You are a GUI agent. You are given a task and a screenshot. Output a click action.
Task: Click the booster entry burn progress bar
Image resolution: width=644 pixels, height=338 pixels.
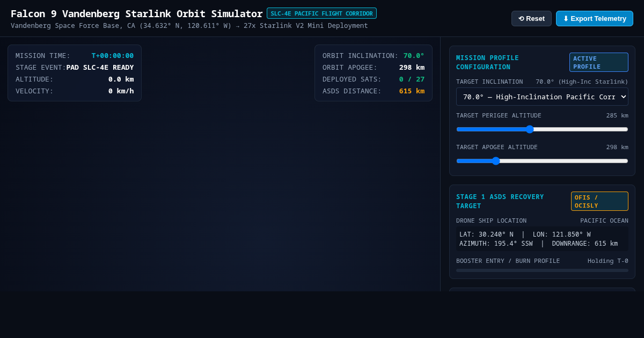point(542,270)
